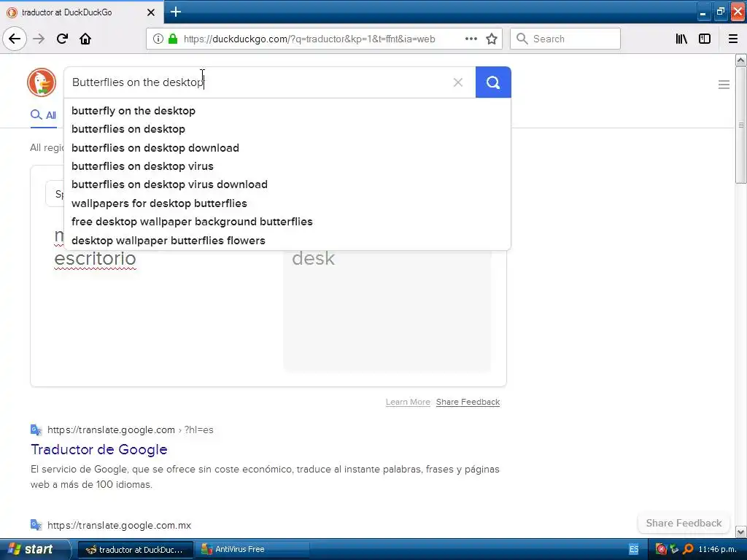This screenshot has width=747, height=560.
Task: Click the ES language indicator in taskbar
Action: coord(634,550)
